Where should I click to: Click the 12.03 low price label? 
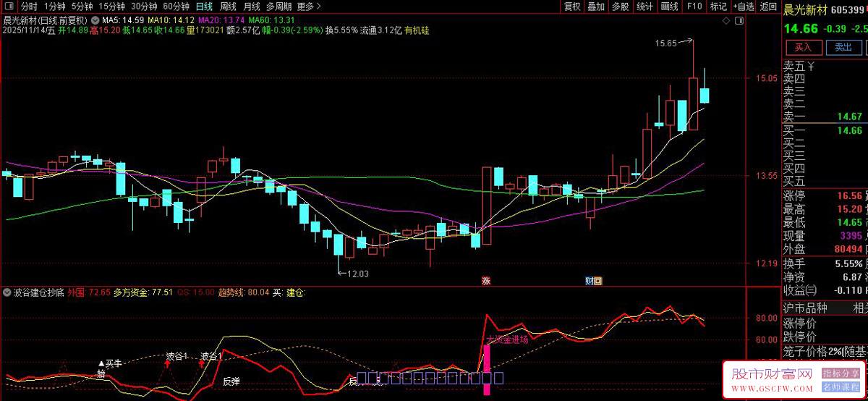point(357,274)
